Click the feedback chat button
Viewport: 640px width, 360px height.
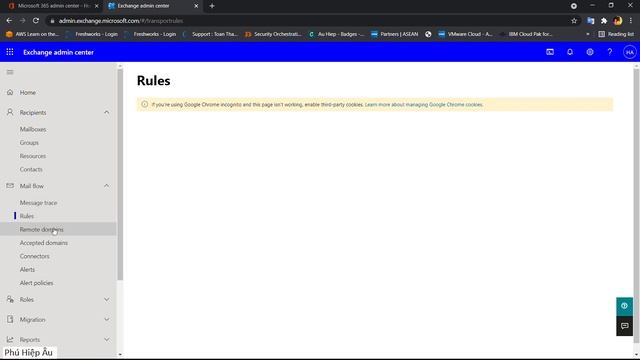624,326
